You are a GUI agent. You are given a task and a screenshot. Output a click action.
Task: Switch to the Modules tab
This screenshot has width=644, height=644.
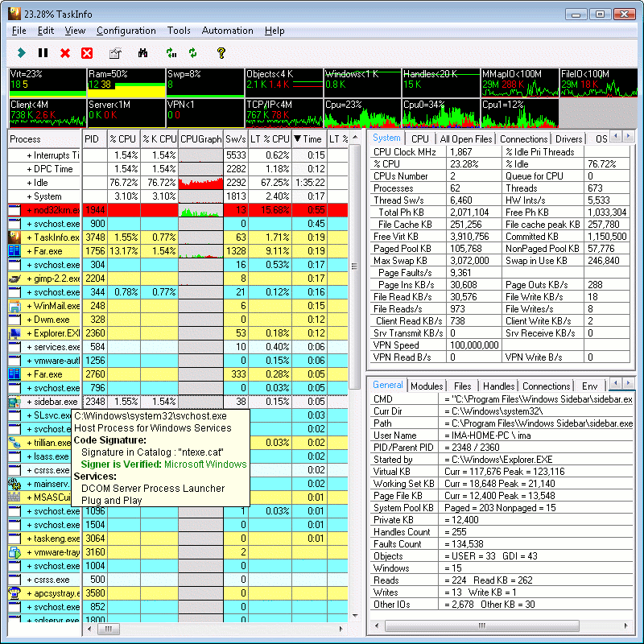[x=427, y=386]
